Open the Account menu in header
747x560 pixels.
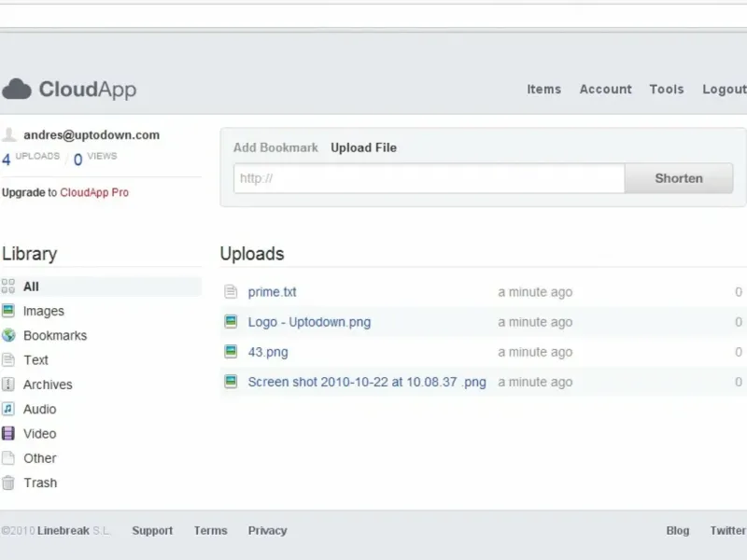click(x=605, y=89)
